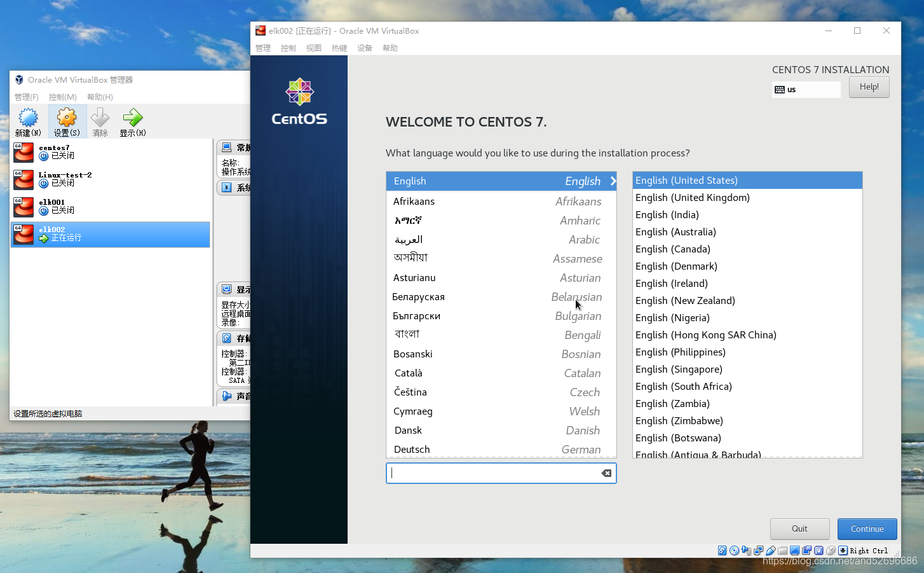Choose English (Canada) locale
This screenshot has height=573, width=924.
click(x=747, y=249)
